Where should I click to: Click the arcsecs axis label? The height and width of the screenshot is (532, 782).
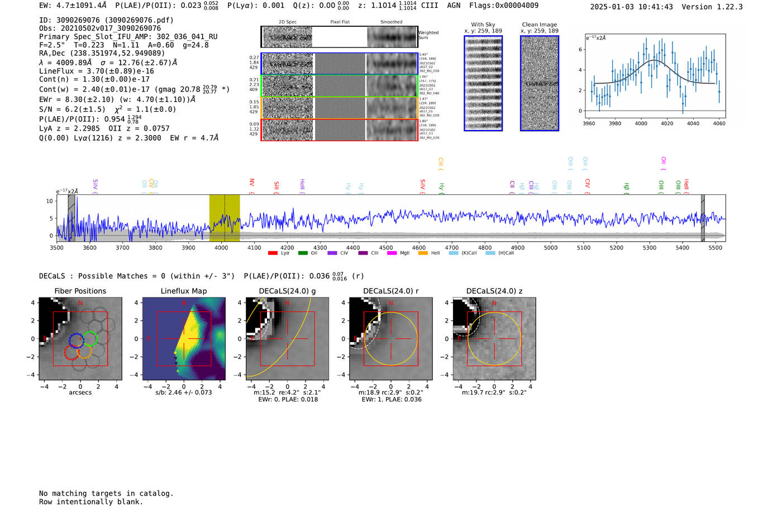pyautogui.click(x=80, y=392)
